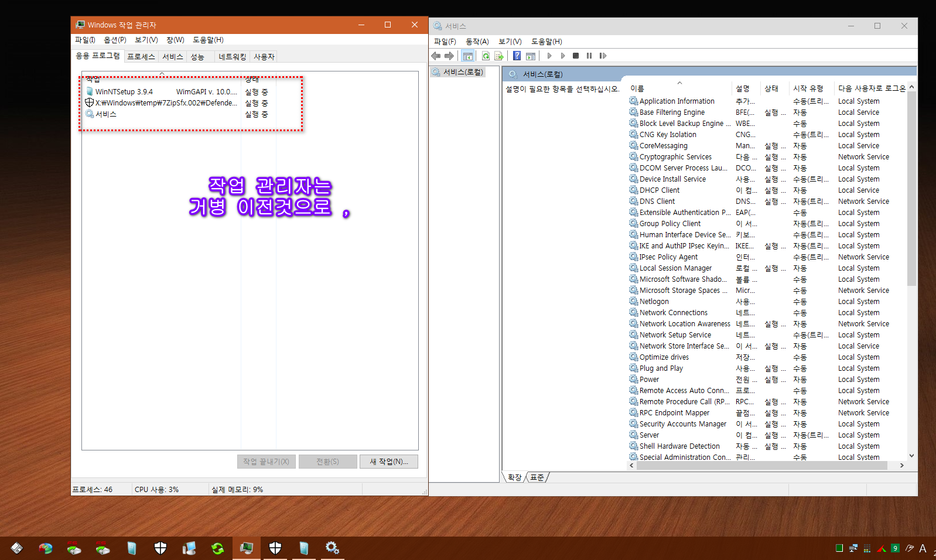
Task: Click the IME letter A tray indicator
Action: click(923, 548)
